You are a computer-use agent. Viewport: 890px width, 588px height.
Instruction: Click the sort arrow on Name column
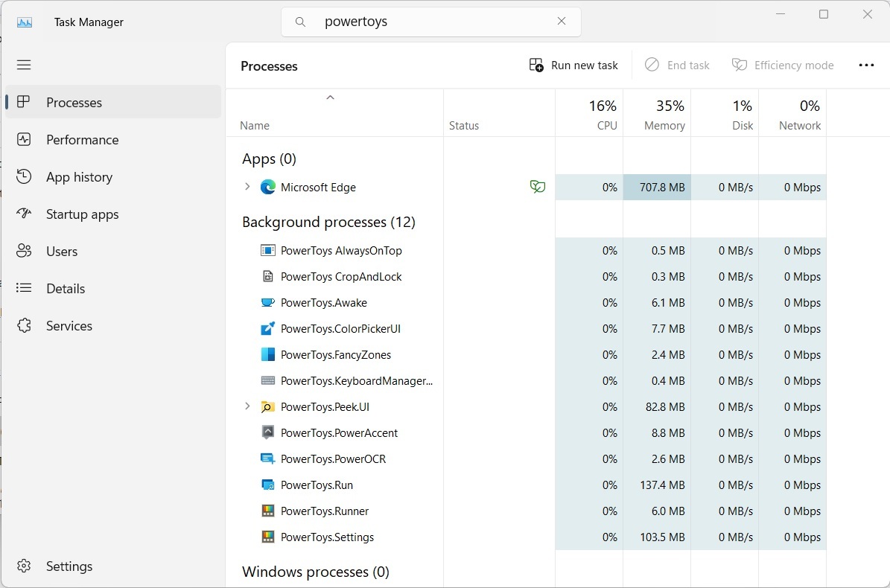click(x=330, y=97)
